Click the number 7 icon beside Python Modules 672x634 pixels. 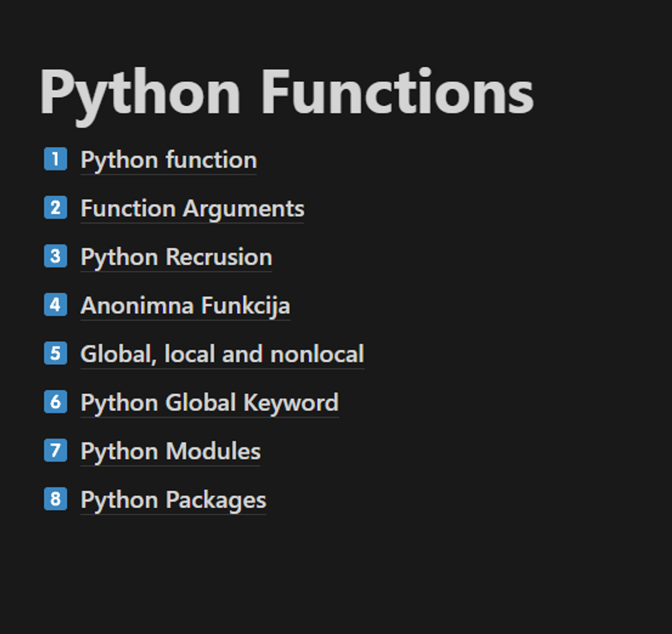click(x=55, y=450)
